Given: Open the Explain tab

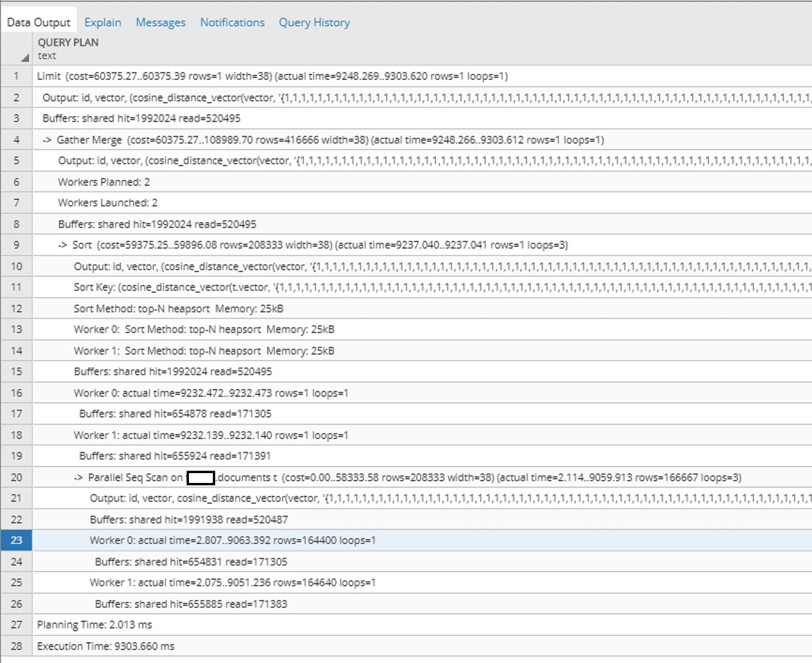Looking at the screenshot, I should (x=103, y=22).
